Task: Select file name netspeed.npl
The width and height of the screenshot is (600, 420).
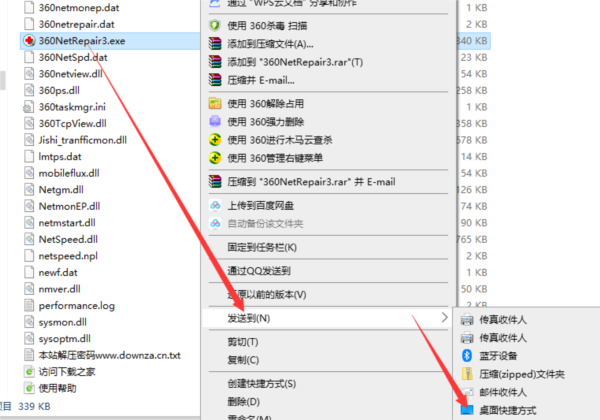Action: coord(68,256)
